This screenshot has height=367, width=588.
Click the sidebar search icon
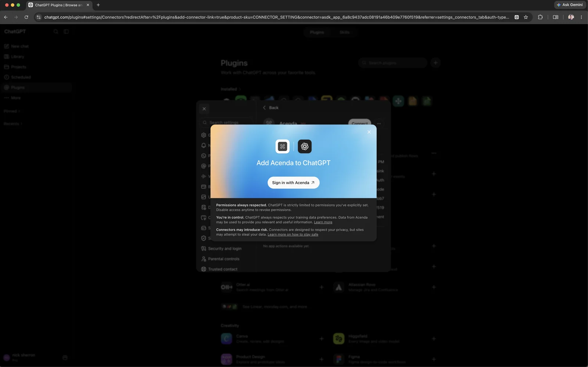(x=56, y=32)
